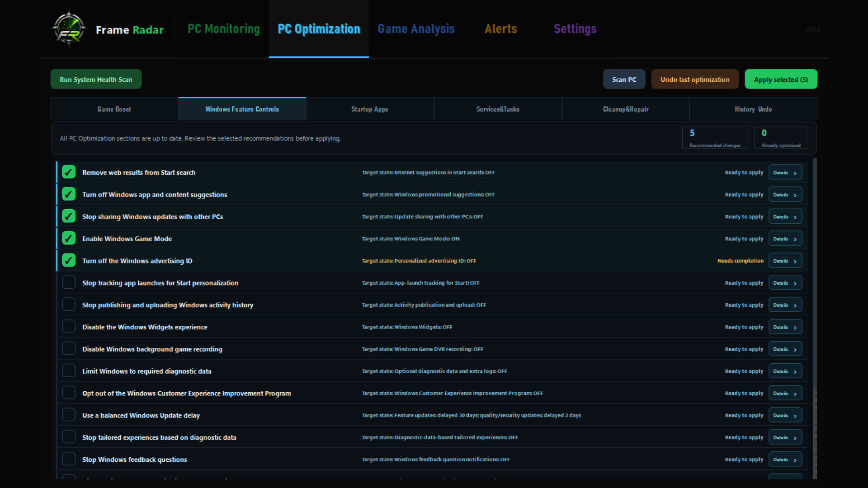Click the Needs completion status text
868x488 pixels.
[x=740, y=261]
